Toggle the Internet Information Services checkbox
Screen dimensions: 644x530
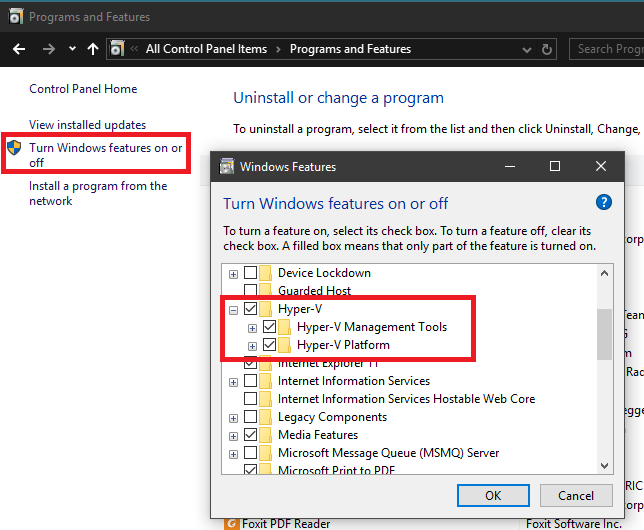[250, 381]
